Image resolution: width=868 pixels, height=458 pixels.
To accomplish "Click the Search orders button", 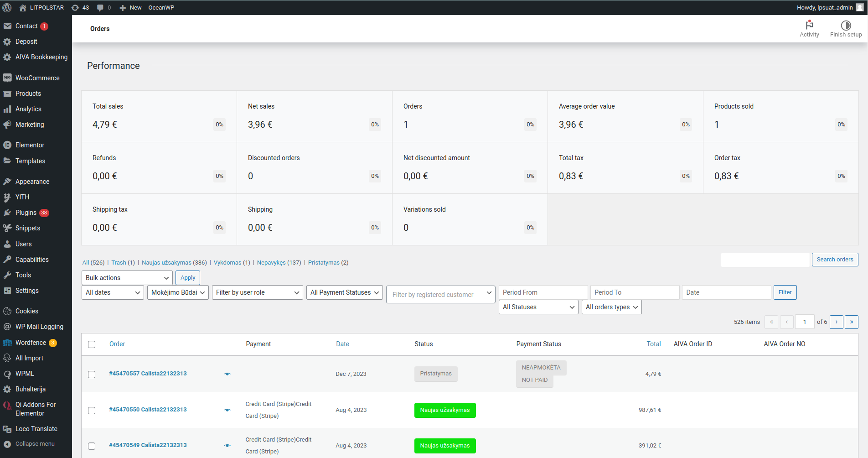I will click(x=835, y=260).
